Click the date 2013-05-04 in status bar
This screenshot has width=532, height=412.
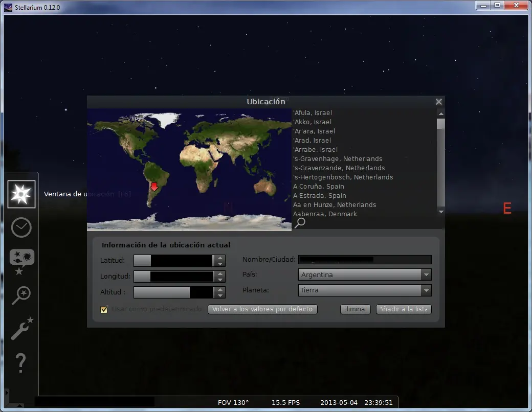click(339, 402)
